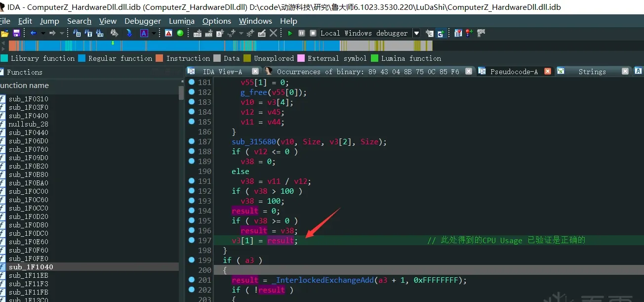Click the purple letter A toolbar icon
Screen dimensions: 644x302
(144, 33)
